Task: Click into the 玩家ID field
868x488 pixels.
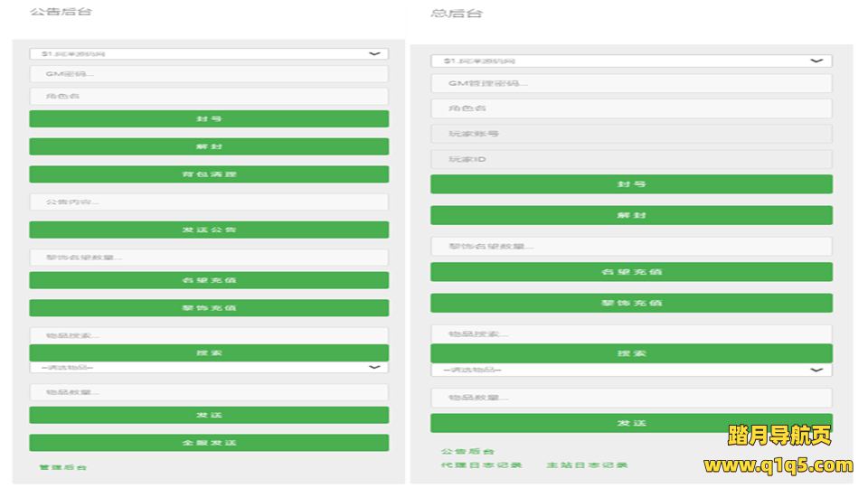Action: tap(630, 159)
